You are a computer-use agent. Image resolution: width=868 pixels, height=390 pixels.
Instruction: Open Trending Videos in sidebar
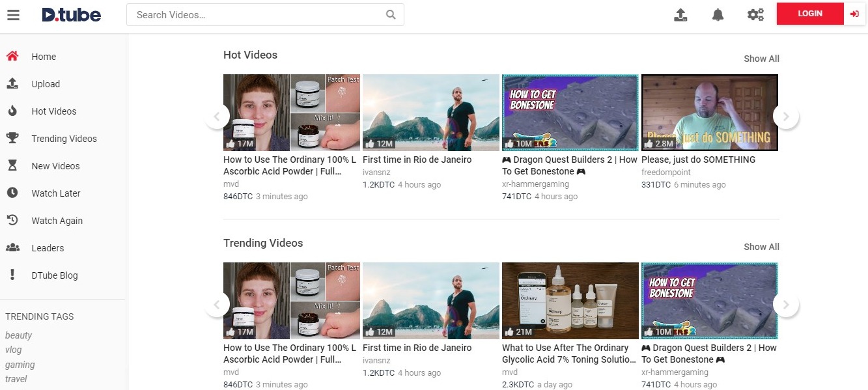click(x=64, y=139)
